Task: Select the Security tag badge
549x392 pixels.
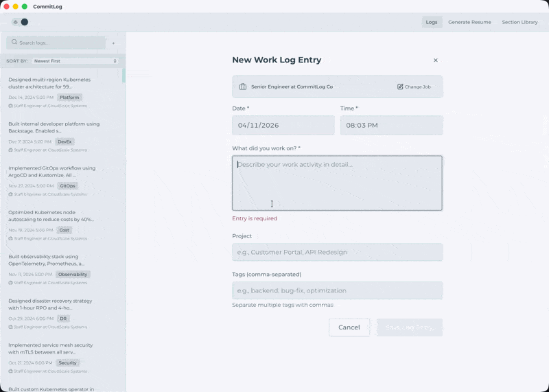Action: [67, 363]
